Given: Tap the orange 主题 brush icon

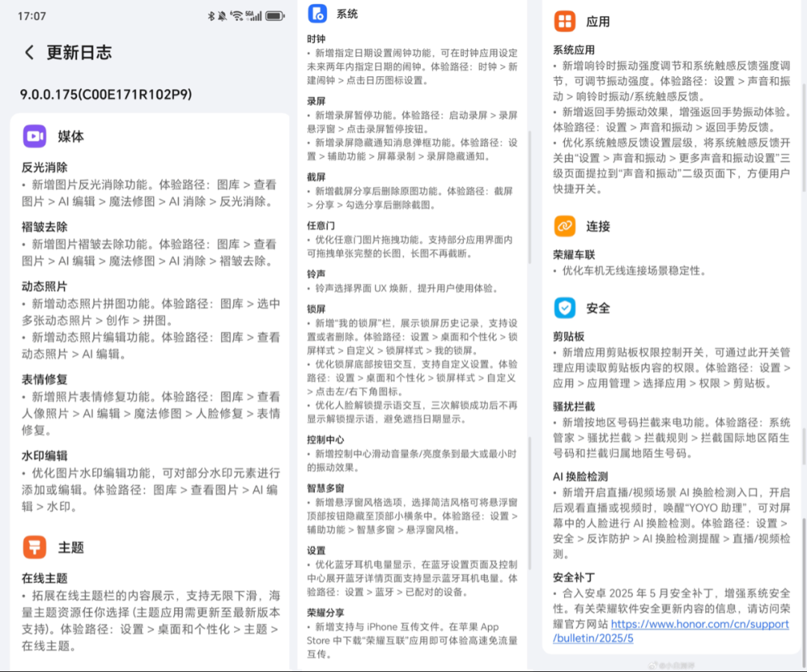Looking at the screenshot, I should tap(34, 547).
